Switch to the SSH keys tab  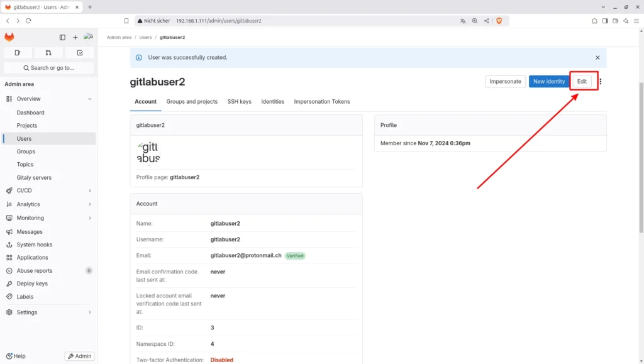click(x=239, y=102)
